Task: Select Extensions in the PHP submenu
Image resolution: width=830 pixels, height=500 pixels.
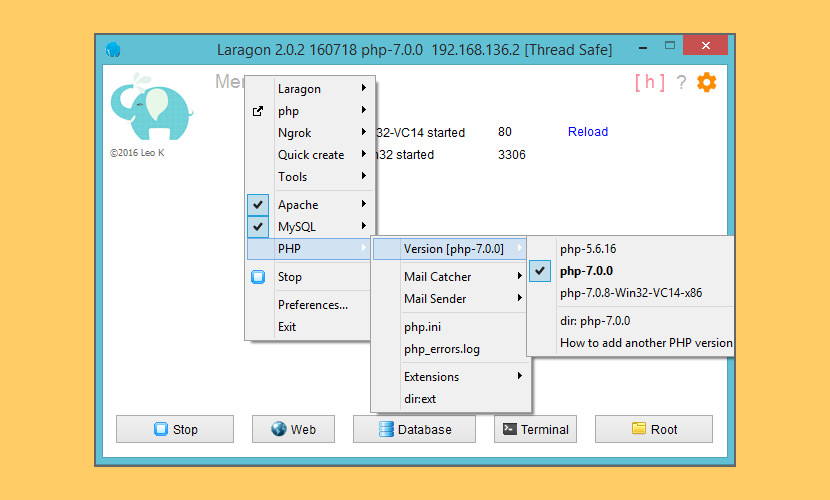Action: point(449,377)
